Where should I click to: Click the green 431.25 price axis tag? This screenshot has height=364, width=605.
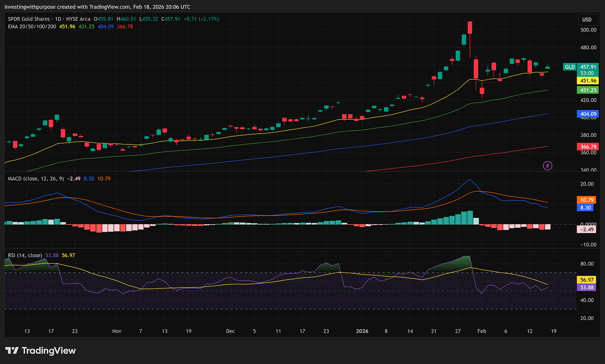(588, 90)
